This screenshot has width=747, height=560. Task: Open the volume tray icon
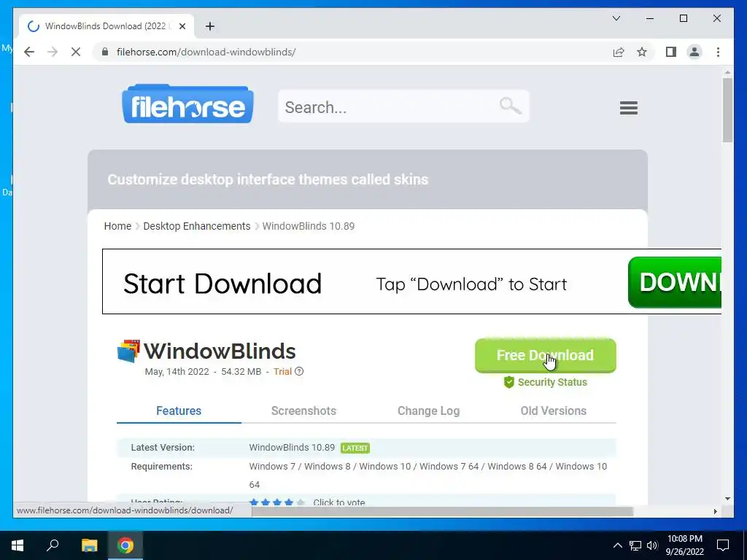(651, 545)
